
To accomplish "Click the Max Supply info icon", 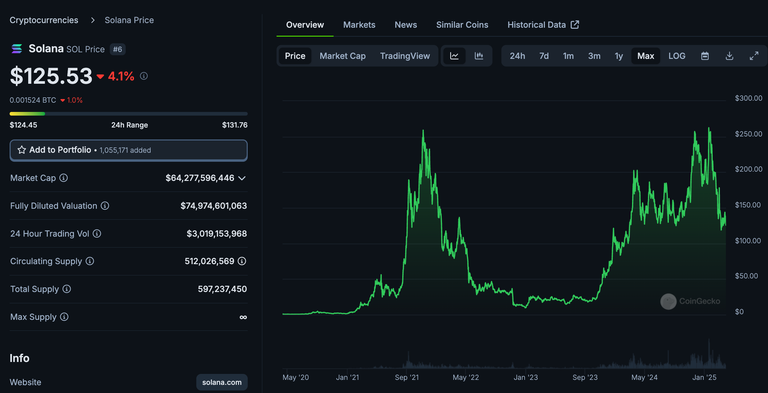I will 64,317.
